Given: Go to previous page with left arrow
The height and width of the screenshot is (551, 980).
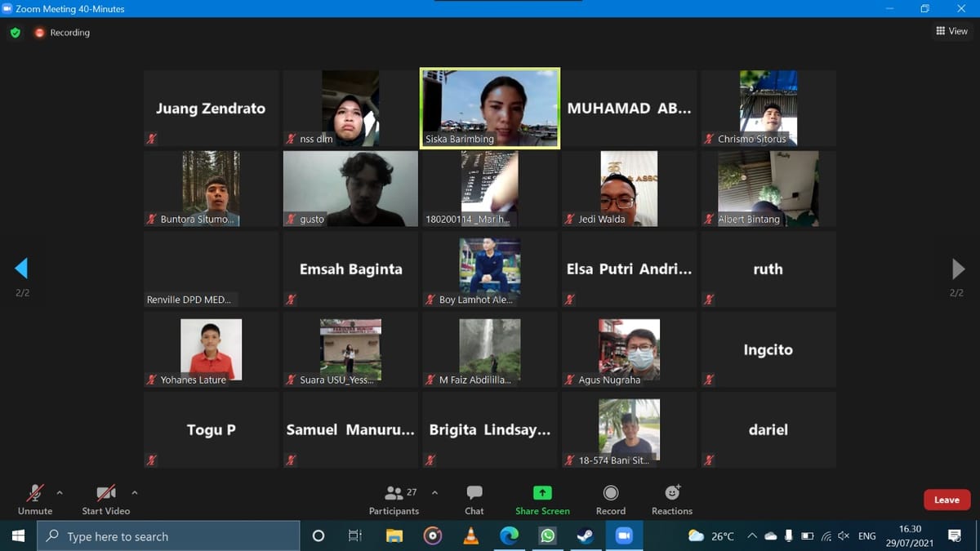Looking at the screenshot, I should (x=22, y=269).
